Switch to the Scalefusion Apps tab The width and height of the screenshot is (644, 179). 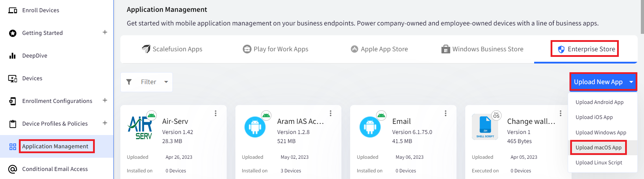pos(172,49)
